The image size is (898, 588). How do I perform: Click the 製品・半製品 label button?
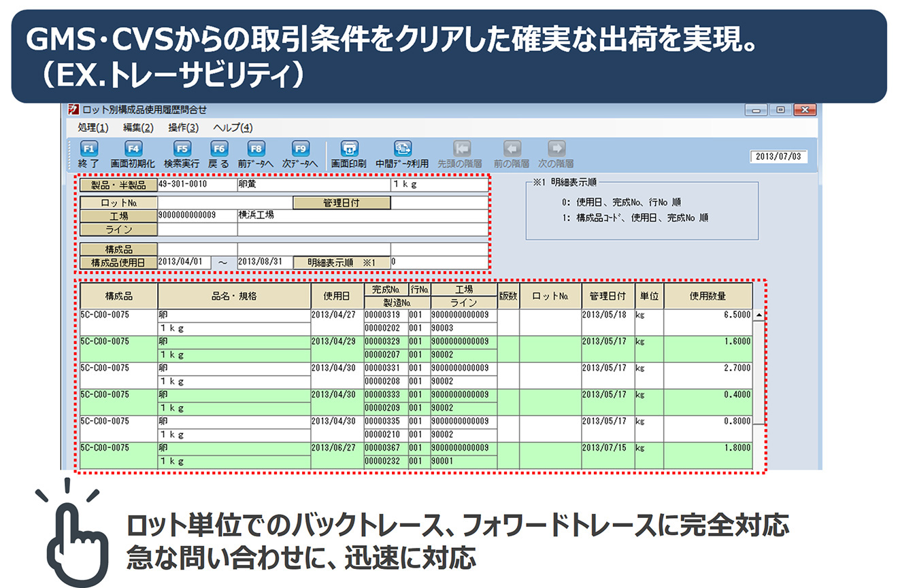[119, 185]
